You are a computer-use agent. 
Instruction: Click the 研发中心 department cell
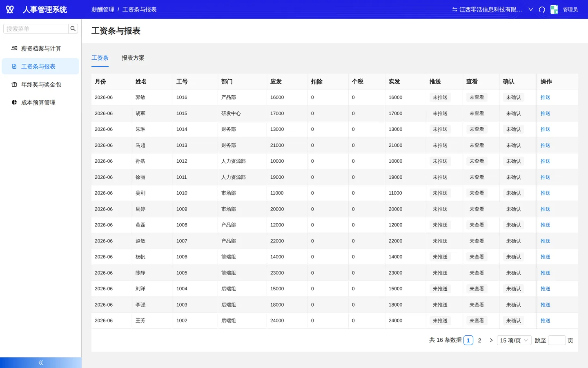231,113
